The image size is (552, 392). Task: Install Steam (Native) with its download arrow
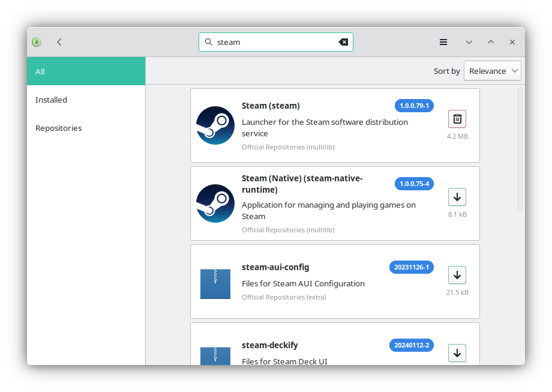(457, 197)
